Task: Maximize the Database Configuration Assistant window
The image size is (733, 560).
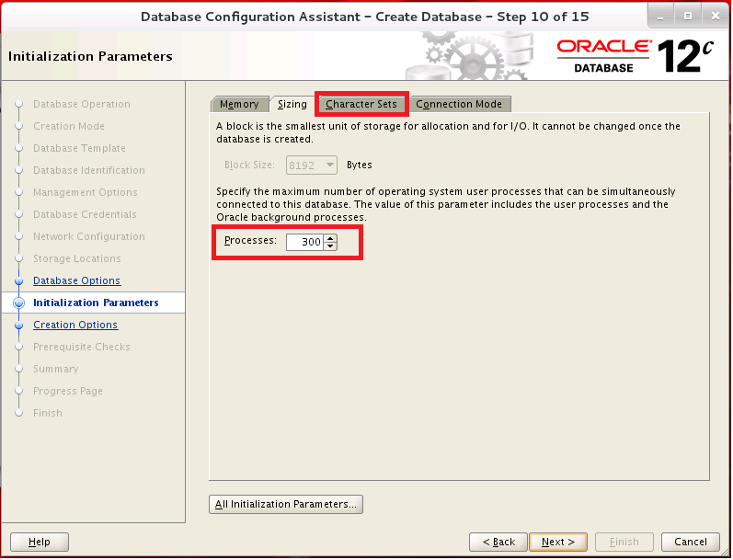Action: click(687, 16)
